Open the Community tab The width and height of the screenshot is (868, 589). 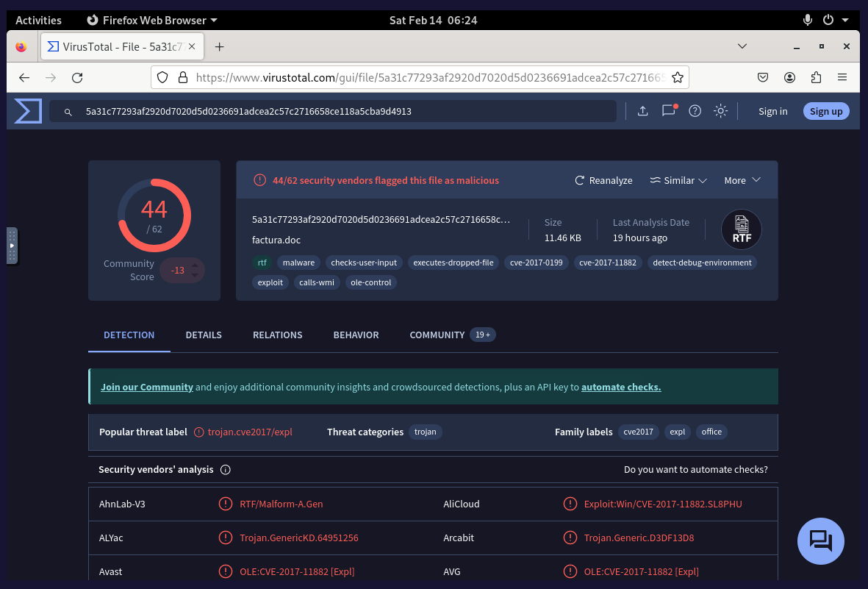point(437,335)
